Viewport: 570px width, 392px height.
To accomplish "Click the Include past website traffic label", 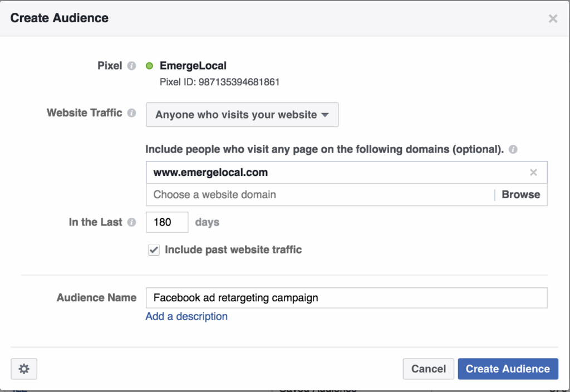I will click(x=233, y=250).
